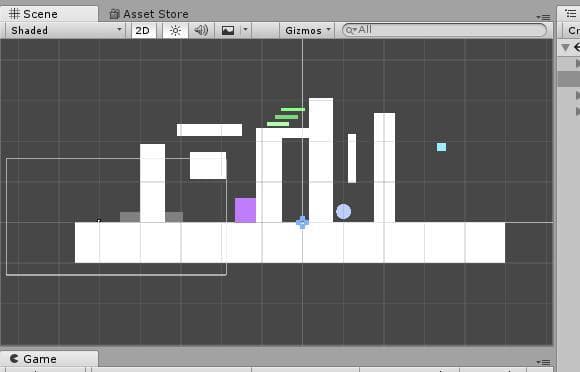Open the Shaded draw mode dropdown
Screen dimensions: 580x372
tap(65, 30)
